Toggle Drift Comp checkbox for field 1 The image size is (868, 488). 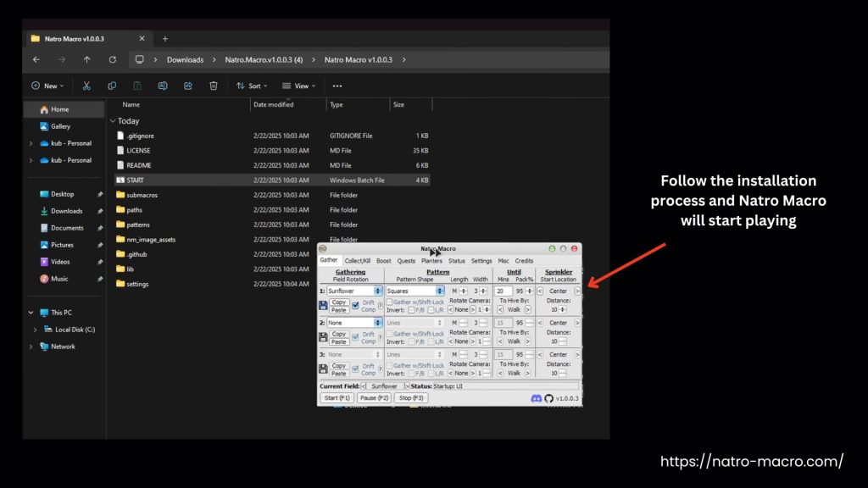tap(356, 305)
